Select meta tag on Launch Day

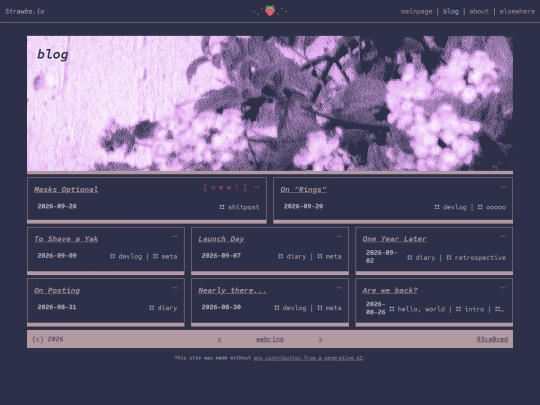[x=329, y=256]
